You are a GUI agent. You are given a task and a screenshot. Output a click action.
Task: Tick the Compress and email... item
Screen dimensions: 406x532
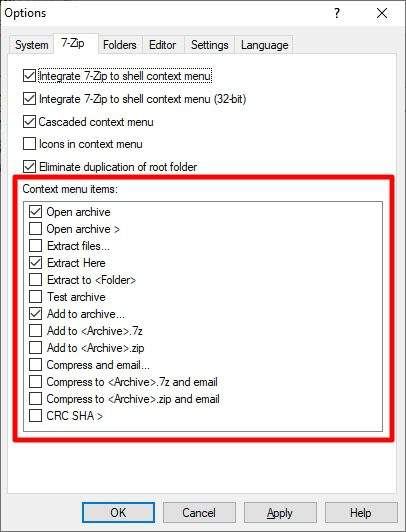(35, 365)
